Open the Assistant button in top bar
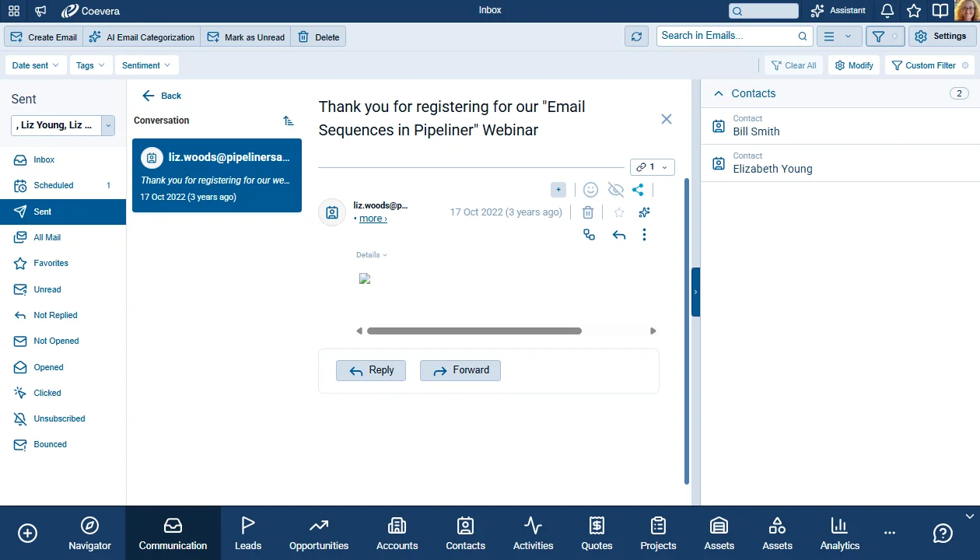Viewport: 980px width, 560px height. coord(838,11)
